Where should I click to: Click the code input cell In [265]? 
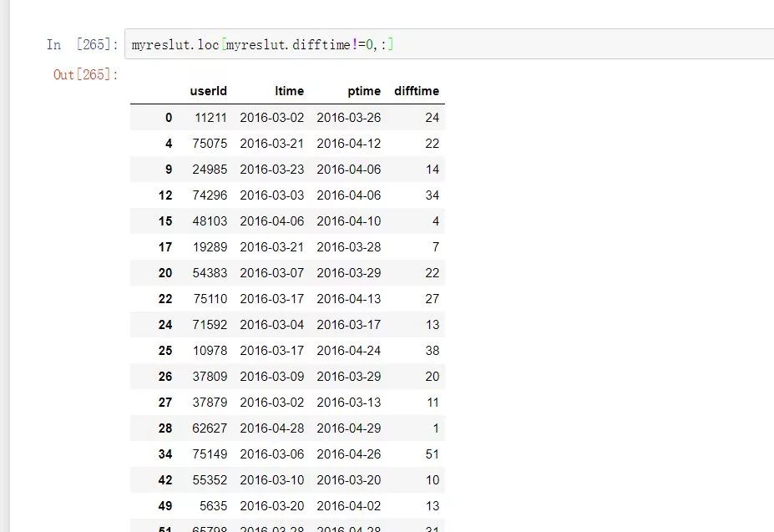click(449, 44)
